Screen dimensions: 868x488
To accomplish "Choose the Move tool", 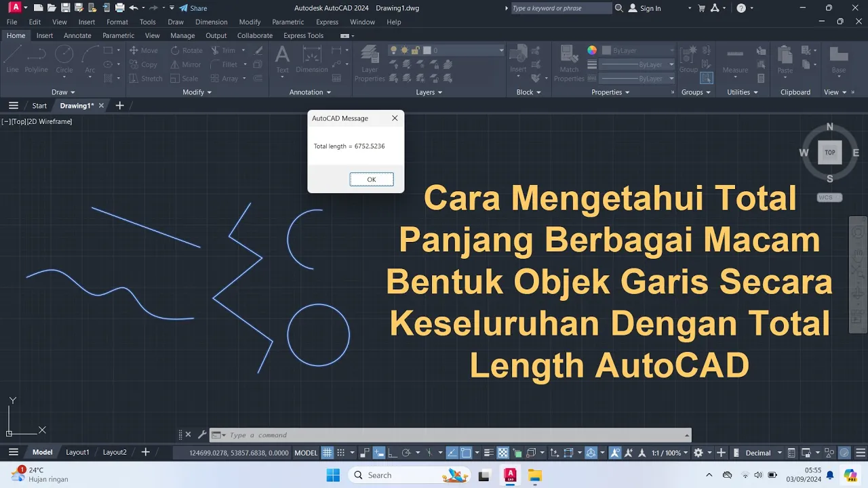I will 143,50.
